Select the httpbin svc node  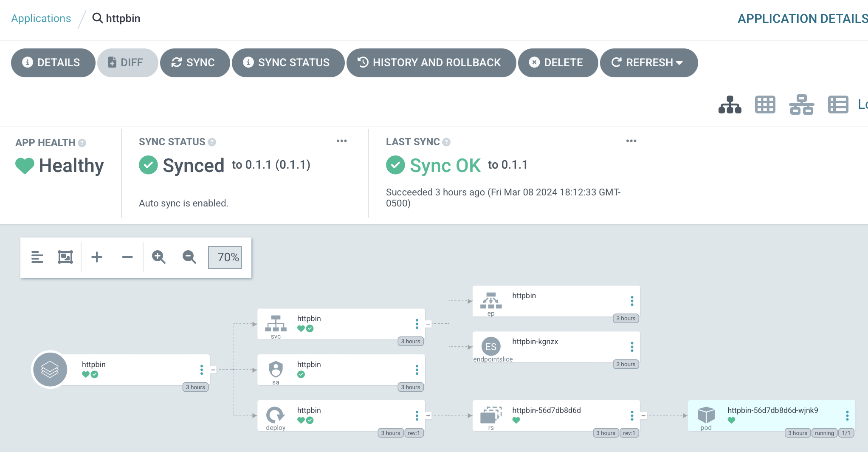[341, 324]
